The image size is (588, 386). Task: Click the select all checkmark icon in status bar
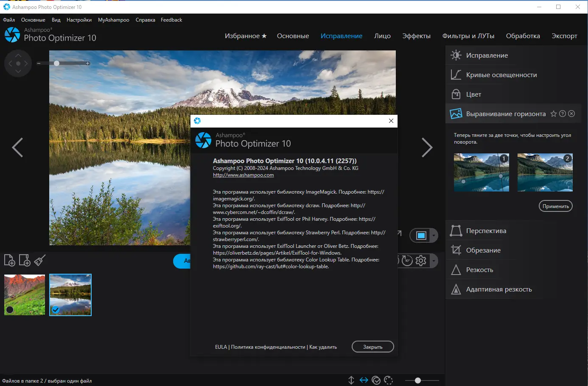click(x=376, y=380)
